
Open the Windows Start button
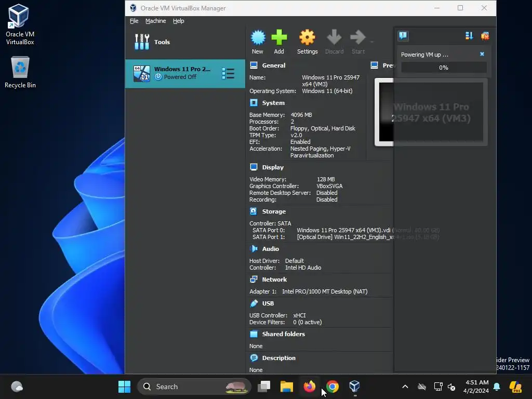click(x=124, y=387)
